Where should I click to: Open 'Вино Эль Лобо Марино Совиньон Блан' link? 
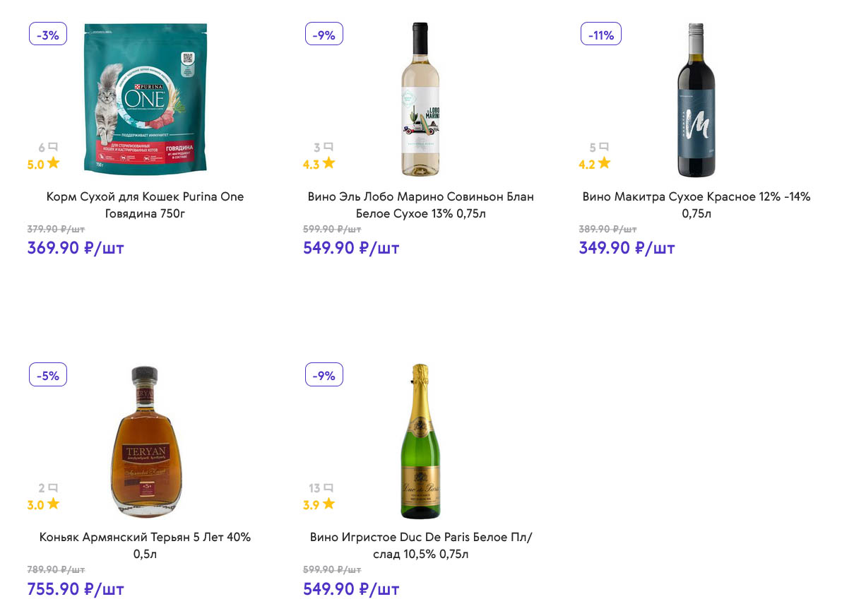(420, 205)
